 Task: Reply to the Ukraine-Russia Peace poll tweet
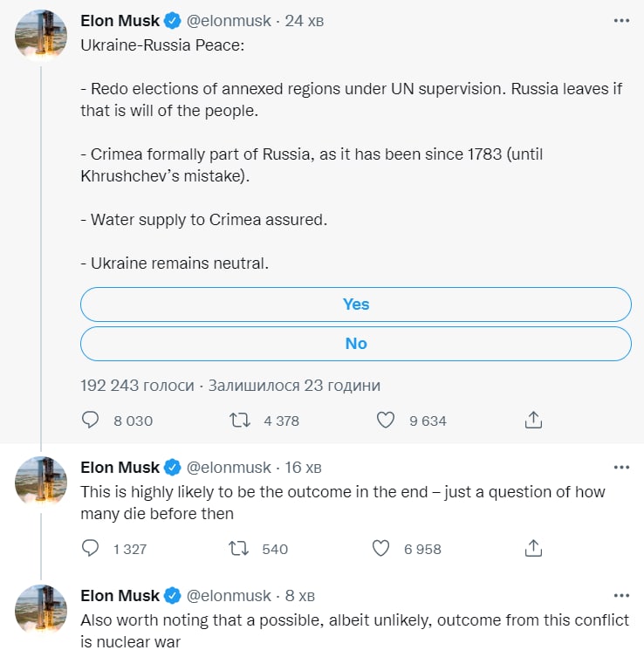[90, 420]
